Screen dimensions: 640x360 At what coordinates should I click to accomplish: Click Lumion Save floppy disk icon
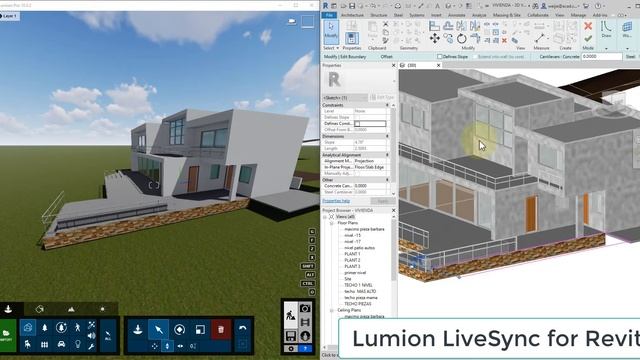(x=291, y=336)
